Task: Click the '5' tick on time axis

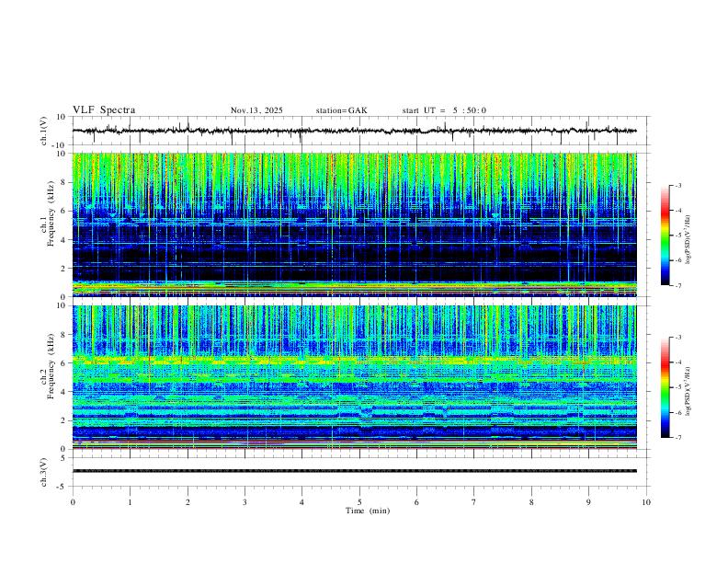Action: [359, 502]
